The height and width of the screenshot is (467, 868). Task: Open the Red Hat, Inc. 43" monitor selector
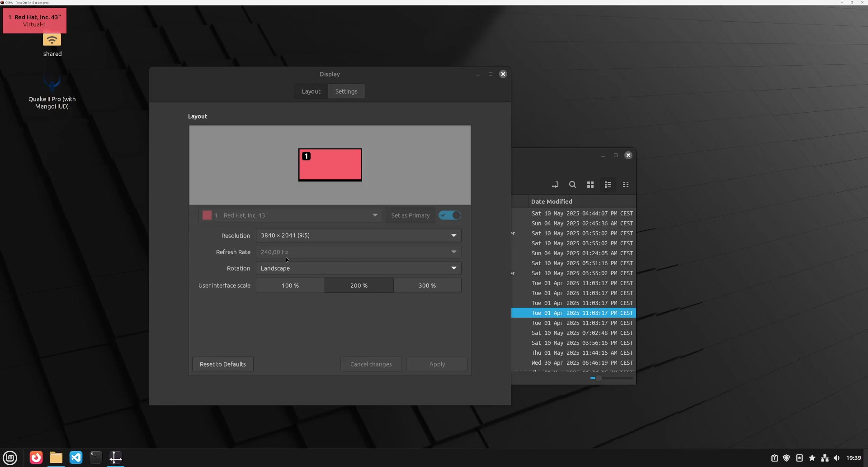[290, 215]
